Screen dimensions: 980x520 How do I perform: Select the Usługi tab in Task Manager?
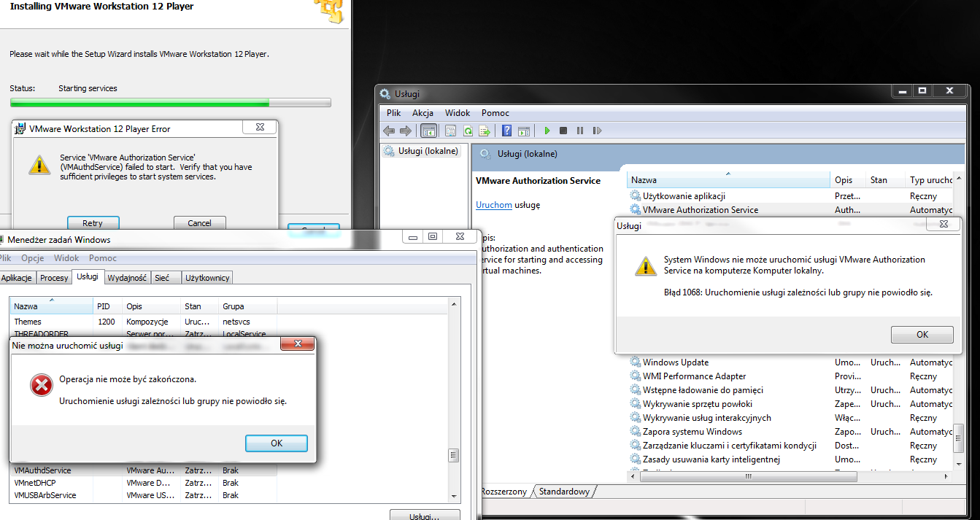click(x=88, y=276)
